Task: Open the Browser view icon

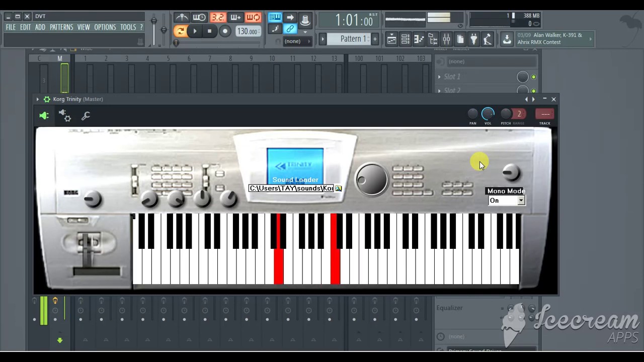Action: (x=432, y=39)
